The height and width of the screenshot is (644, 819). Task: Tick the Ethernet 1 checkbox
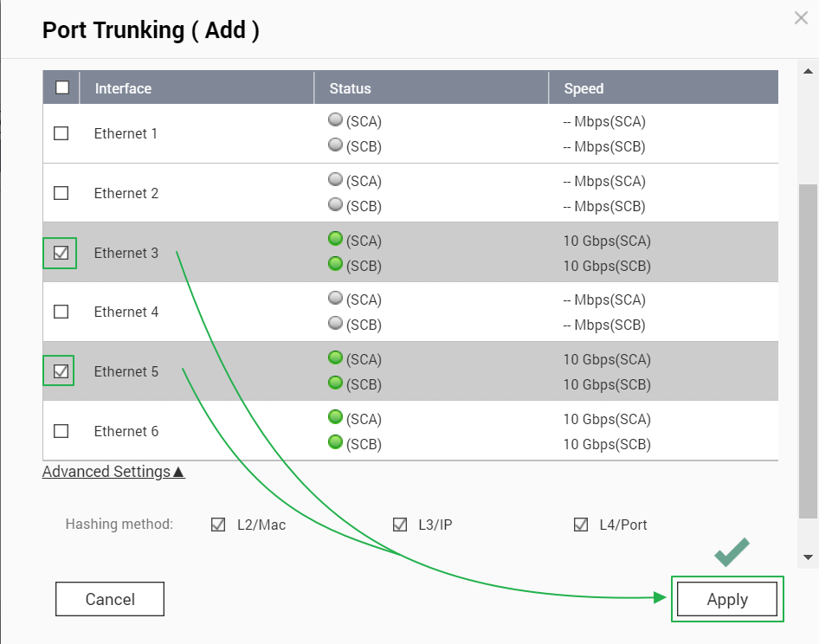[x=61, y=133]
